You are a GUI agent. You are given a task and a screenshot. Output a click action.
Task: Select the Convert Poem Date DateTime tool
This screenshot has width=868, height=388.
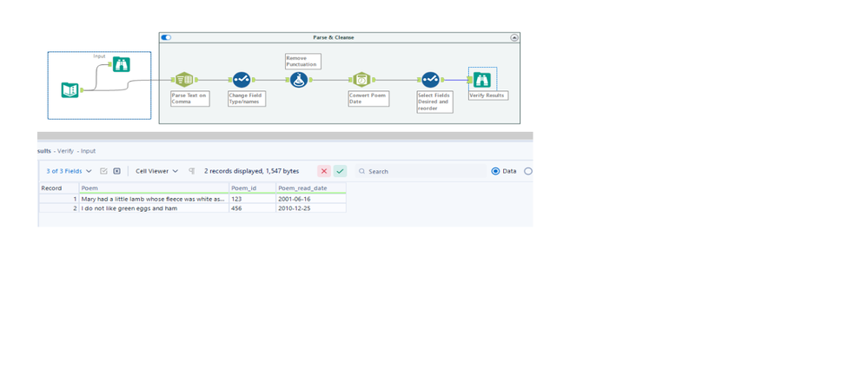point(361,80)
